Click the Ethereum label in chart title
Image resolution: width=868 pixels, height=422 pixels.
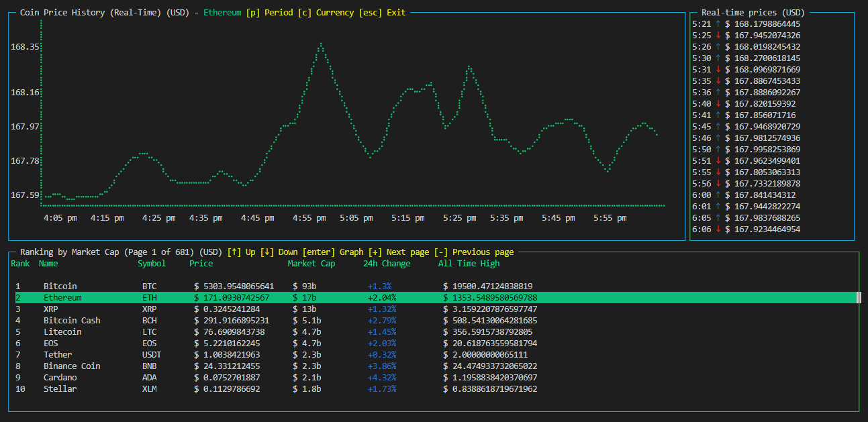tap(222, 13)
